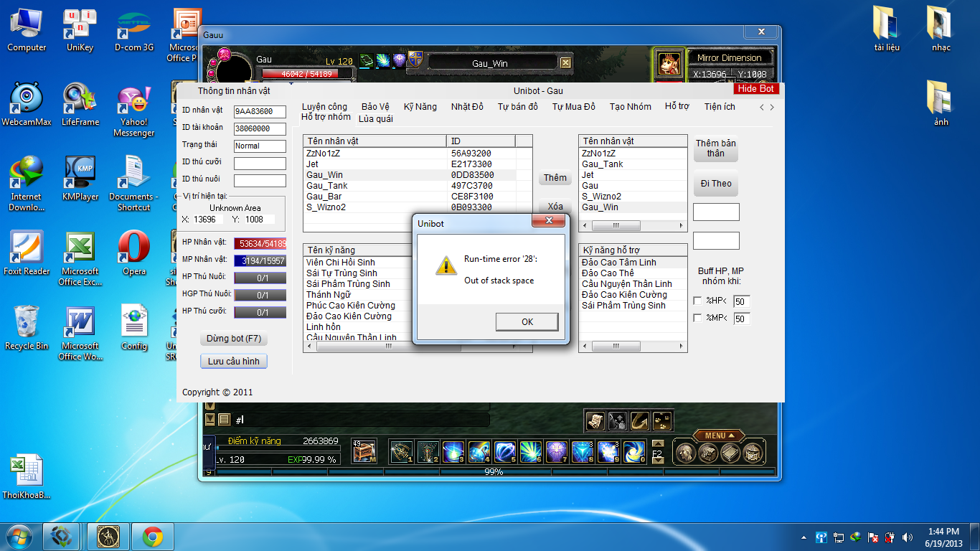Click the ID nhân vật input field
Image resolution: width=980 pixels, height=551 pixels.
pos(260,112)
